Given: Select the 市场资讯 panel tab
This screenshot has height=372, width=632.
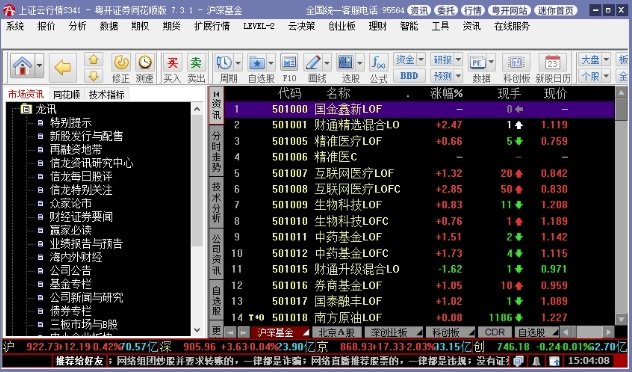Looking at the screenshot, I should click(x=26, y=94).
